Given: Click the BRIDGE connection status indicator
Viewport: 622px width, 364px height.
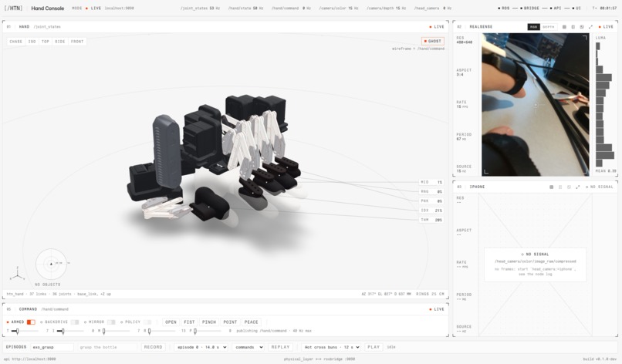Looking at the screenshot, I should tap(529, 8).
